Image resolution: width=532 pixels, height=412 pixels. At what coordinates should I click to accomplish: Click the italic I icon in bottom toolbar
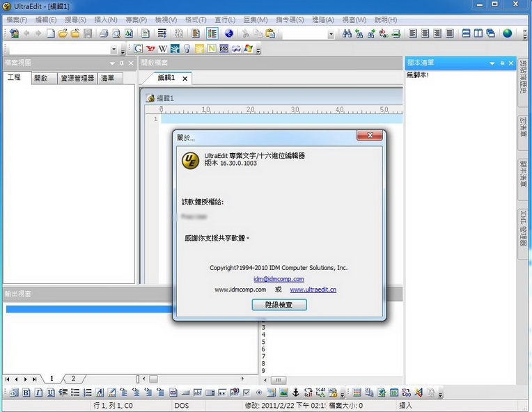click(38, 393)
